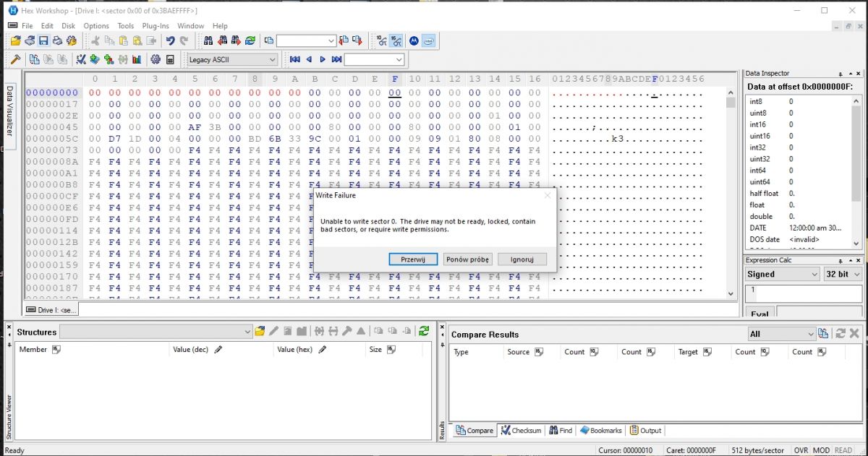Open the Structures combo box dropdown
The width and height of the screenshot is (868, 456).
tap(247, 332)
